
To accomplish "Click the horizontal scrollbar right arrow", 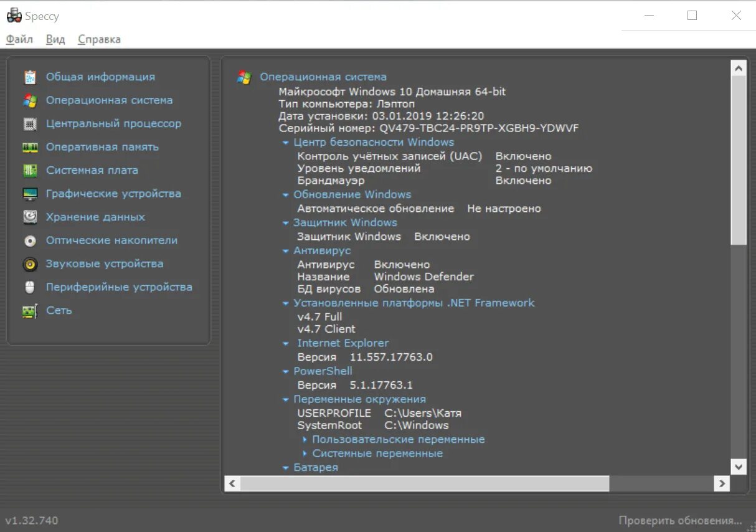I will pyautogui.click(x=722, y=483).
